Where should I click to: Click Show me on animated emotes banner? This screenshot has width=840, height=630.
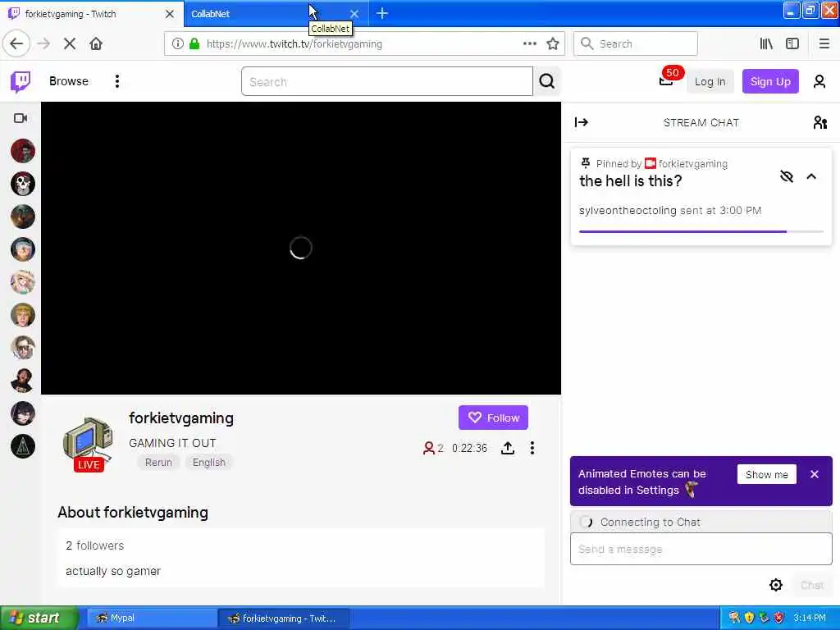click(x=767, y=475)
